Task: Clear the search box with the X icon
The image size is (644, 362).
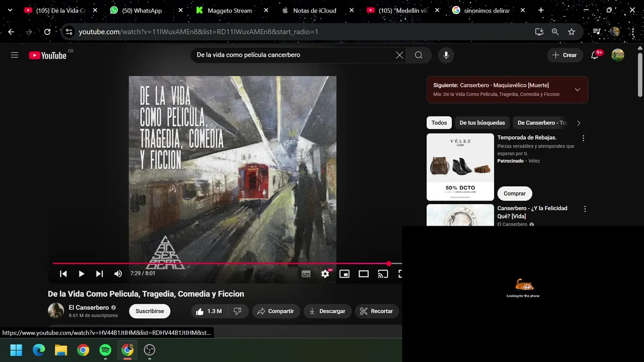Action: tap(399, 55)
